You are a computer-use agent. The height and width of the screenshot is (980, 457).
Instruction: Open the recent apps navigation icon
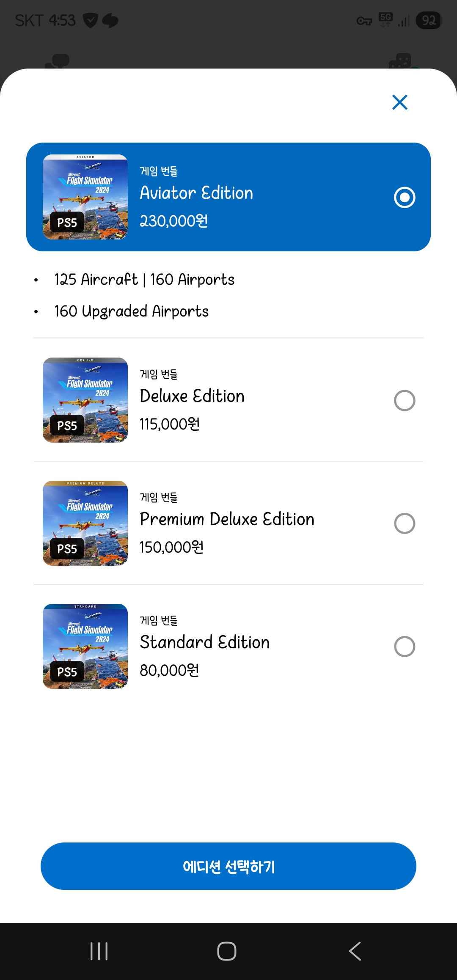[x=99, y=951]
